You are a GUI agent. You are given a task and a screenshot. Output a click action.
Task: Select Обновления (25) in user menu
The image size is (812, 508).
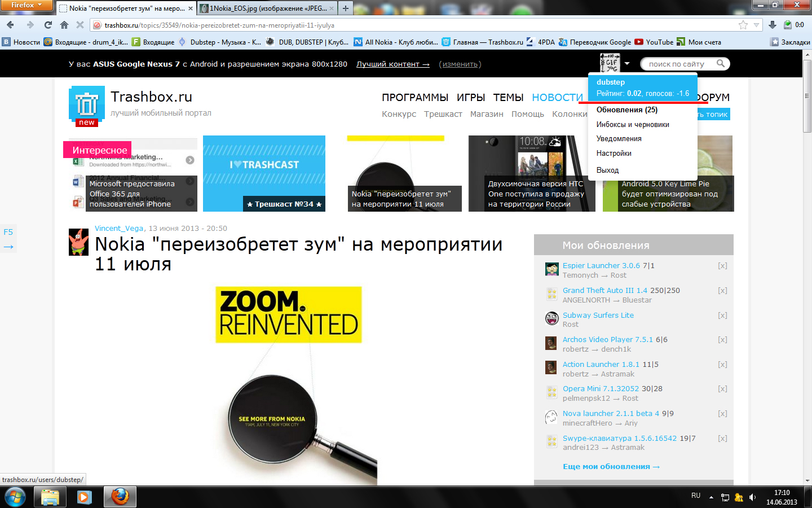(627, 110)
